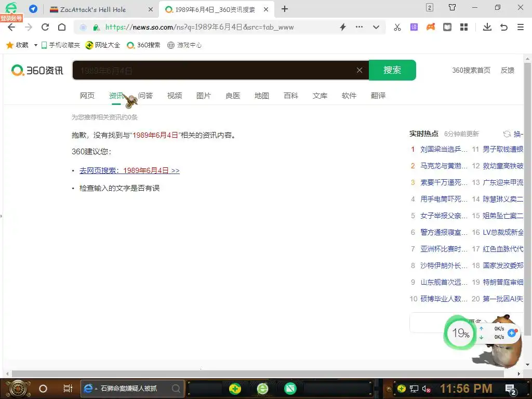This screenshot has height=399, width=532.
Task: Switch to the 图片 tab
Action: click(204, 96)
